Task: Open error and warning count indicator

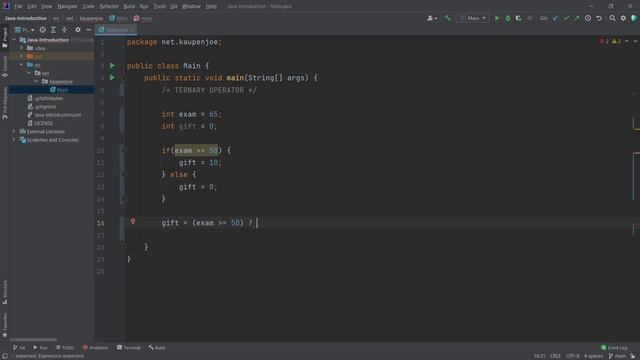Action: [x=610, y=41]
